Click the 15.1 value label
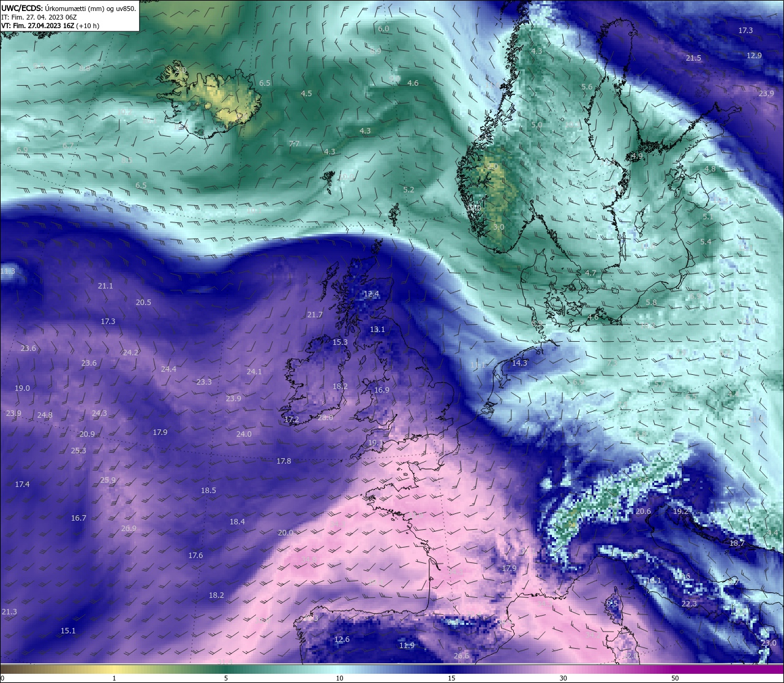 [68, 630]
